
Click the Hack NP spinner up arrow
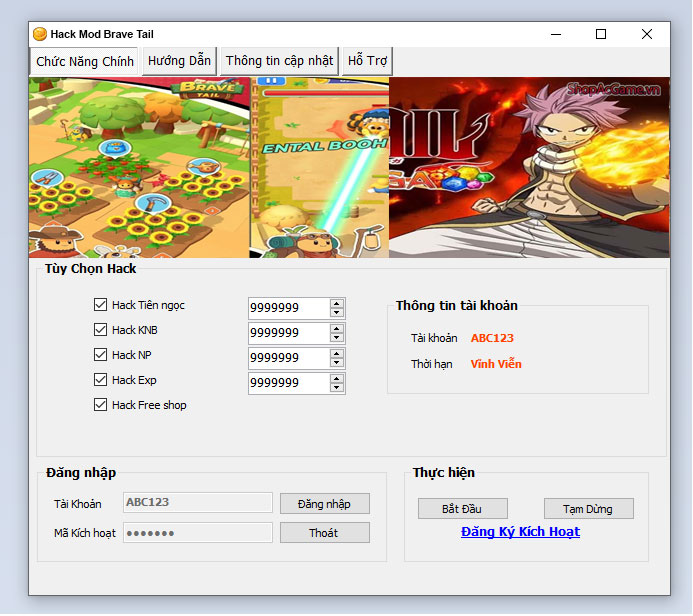tap(337, 354)
